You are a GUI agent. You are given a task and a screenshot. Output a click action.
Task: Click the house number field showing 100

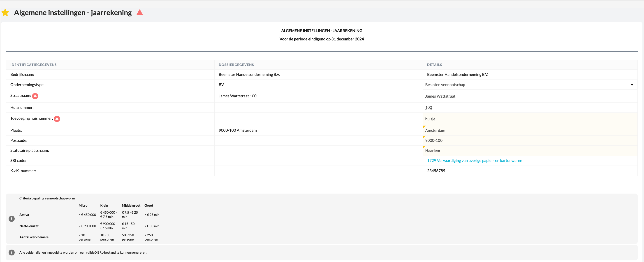[x=429, y=108]
